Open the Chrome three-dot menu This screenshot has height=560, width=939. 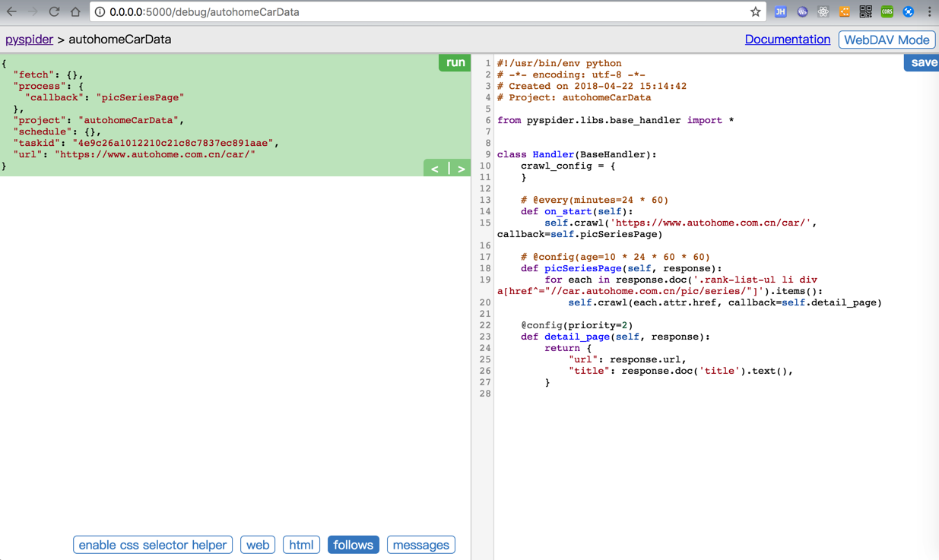(929, 11)
